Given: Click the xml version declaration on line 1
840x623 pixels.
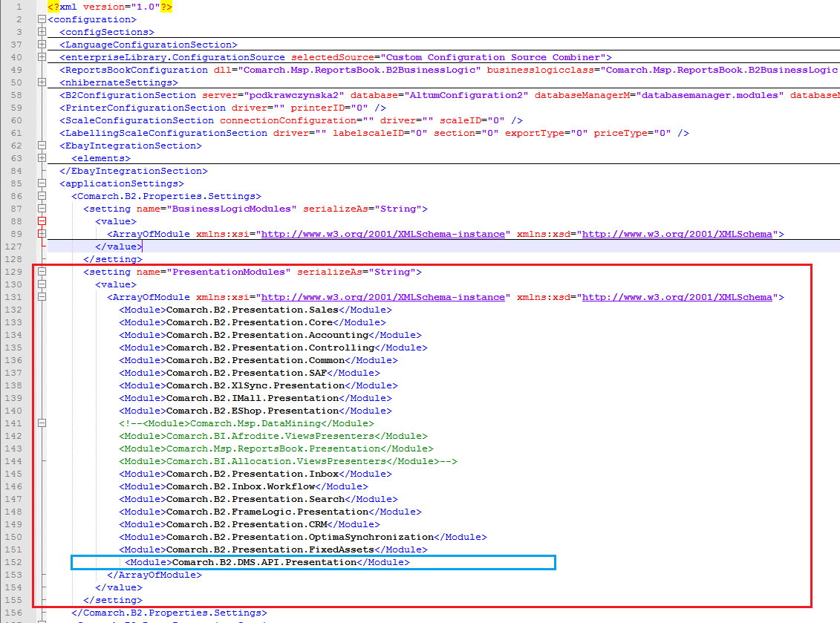Looking at the screenshot, I should (x=110, y=7).
